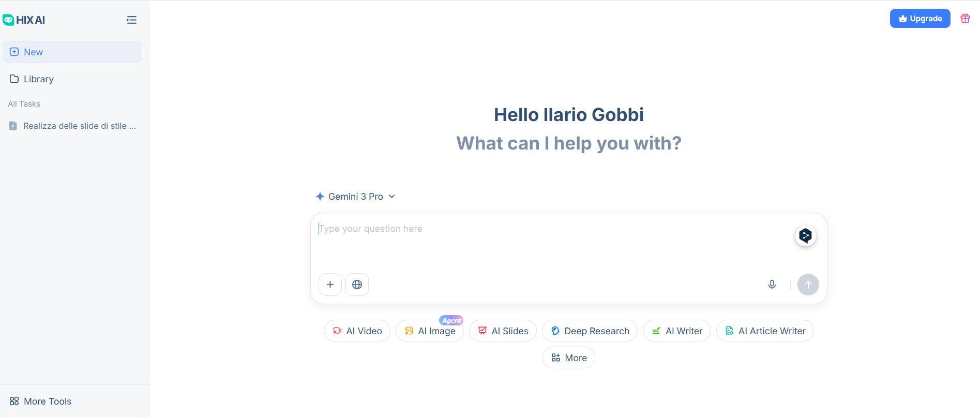Toggle the globe web search button
Screen dimensions: 980x418
(x=357, y=285)
